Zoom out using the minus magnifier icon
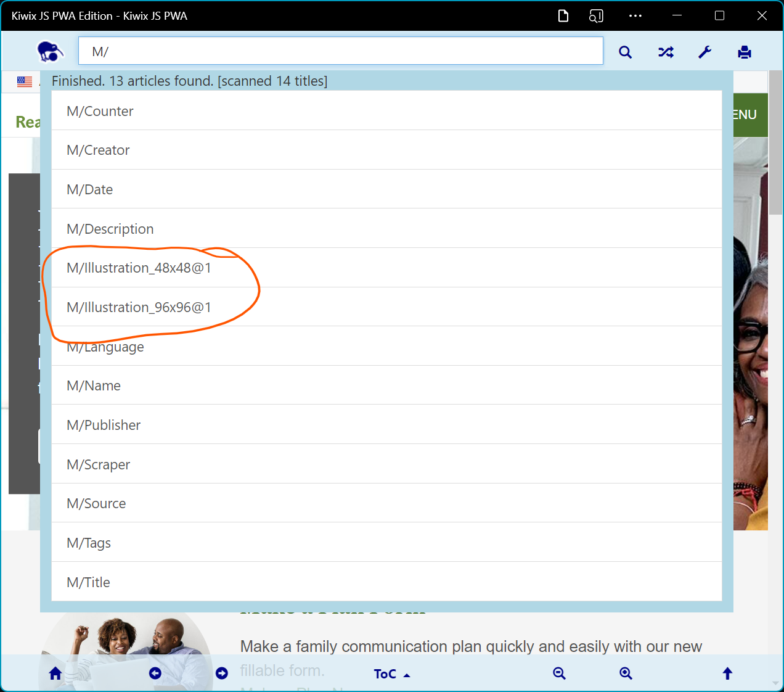 click(x=559, y=673)
